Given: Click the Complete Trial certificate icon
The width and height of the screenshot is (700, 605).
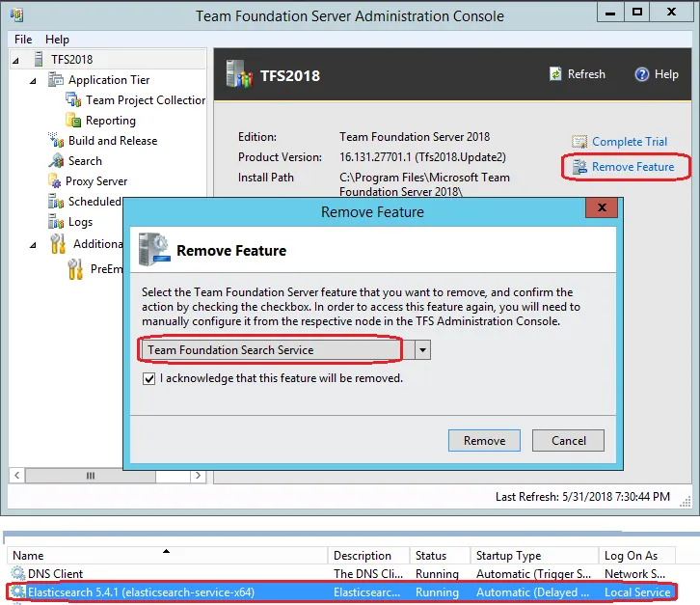Looking at the screenshot, I should point(579,142).
